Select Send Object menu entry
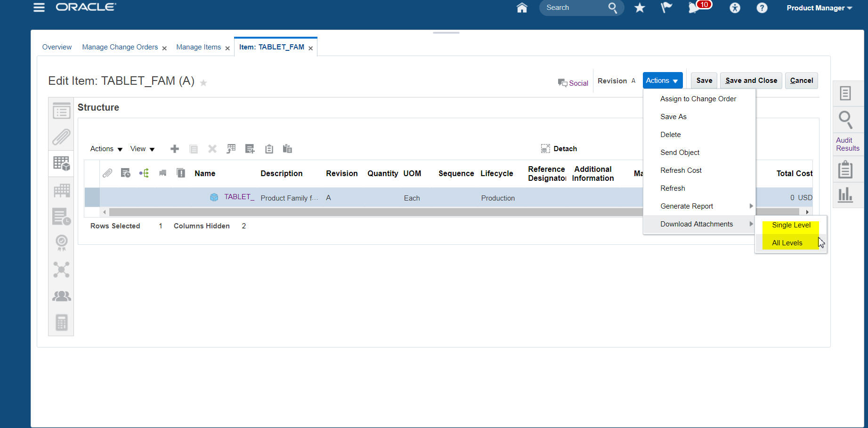The height and width of the screenshot is (428, 868). 699,153
